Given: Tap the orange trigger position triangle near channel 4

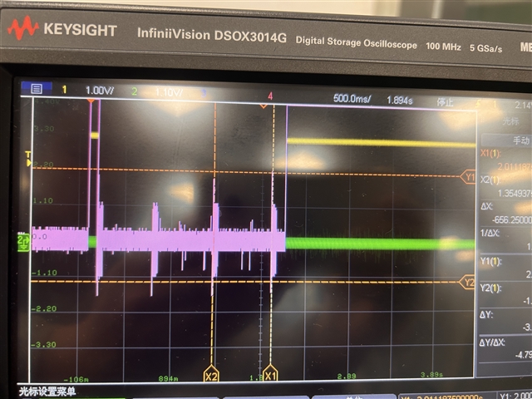Looking at the screenshot, I should [264, 106].
